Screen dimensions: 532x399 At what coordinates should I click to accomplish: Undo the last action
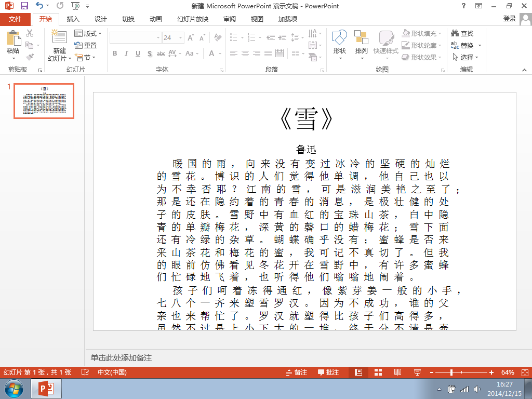[x=39, y=6]
